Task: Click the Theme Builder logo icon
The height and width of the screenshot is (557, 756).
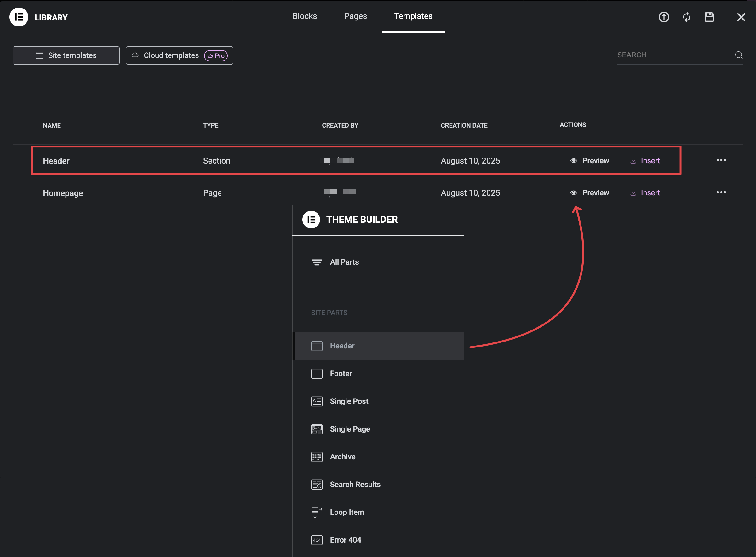Action: [x=311, y=220]
